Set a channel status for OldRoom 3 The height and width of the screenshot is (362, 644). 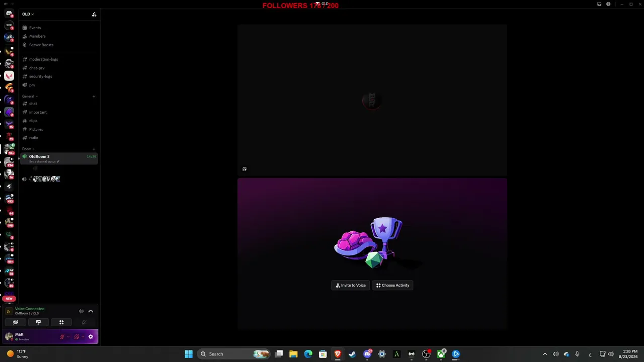(x=44, y=162)
